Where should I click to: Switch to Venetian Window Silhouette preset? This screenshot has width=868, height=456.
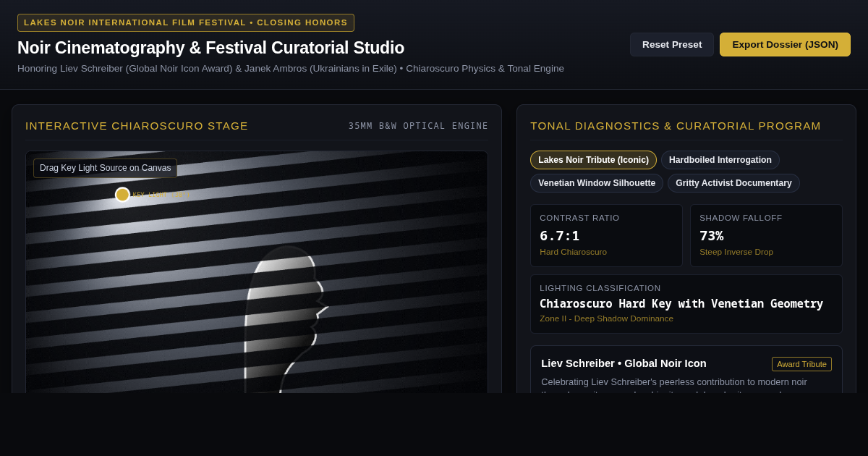point(597,183)
